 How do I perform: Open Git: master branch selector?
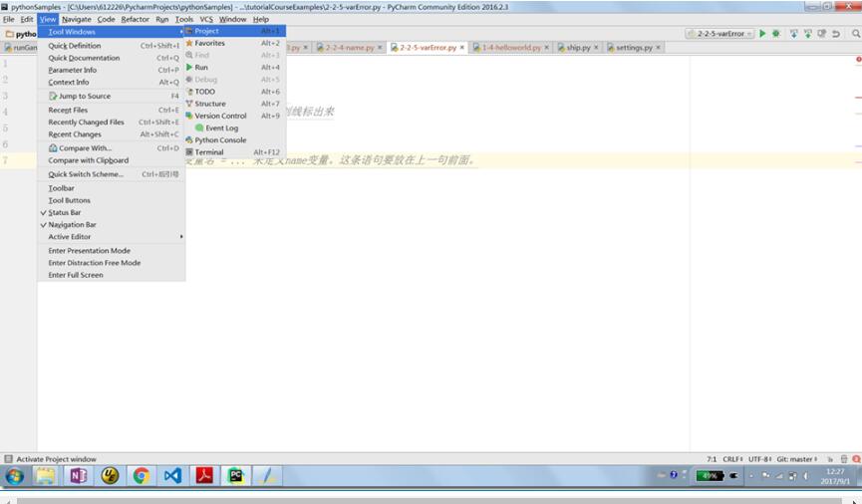796,459
